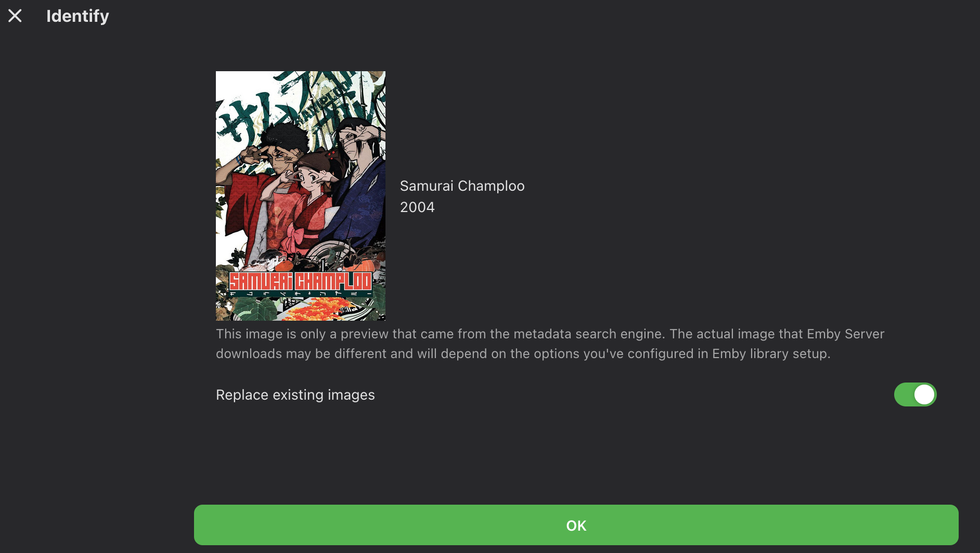Click the girl in pink kimono on poster
This screenshot has width=980, height=553.
(x=307, y=208)
